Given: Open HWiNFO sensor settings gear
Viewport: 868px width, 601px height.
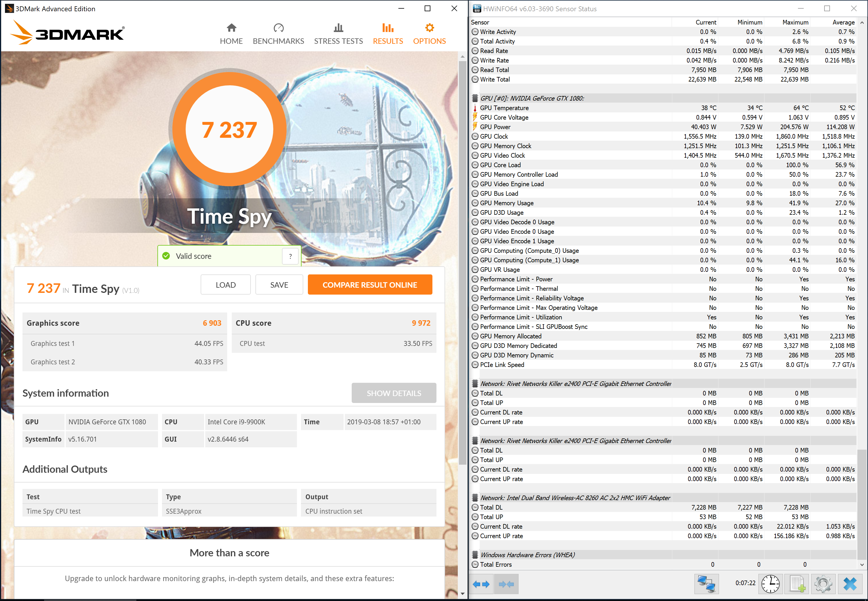Looking at the screenshot, I should coord(823,584).
